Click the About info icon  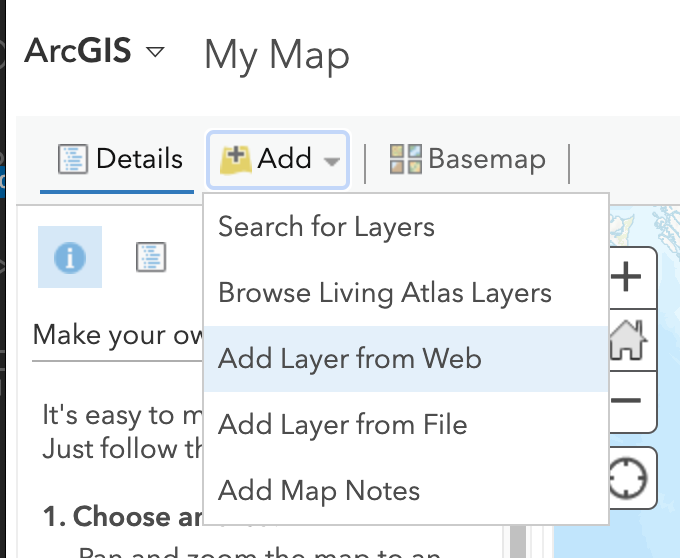click(70, 257)
